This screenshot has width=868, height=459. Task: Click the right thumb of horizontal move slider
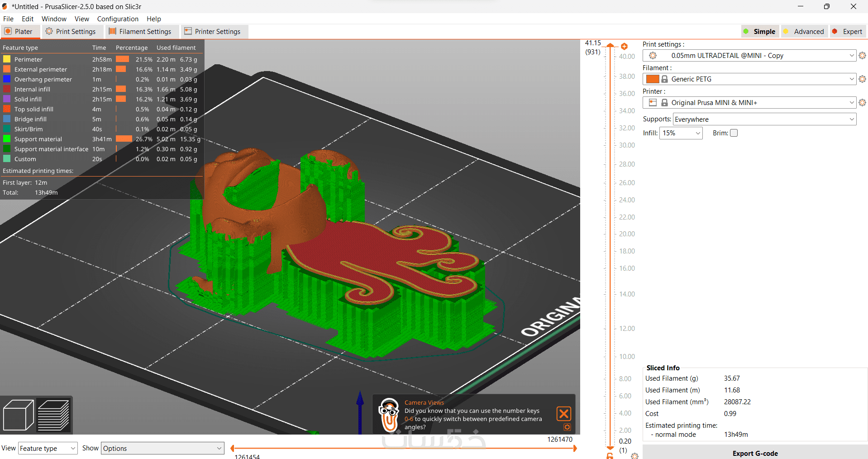(575, 448)
